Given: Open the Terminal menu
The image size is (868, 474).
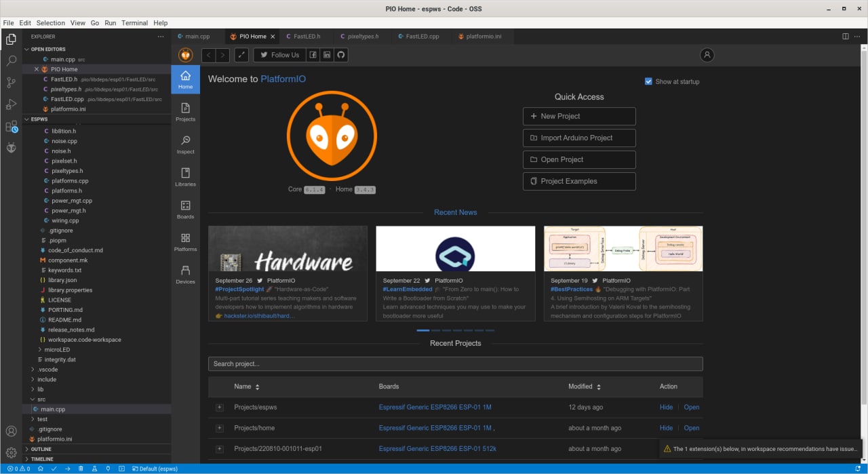Looking at the screenshot, I should pos(134,22).
